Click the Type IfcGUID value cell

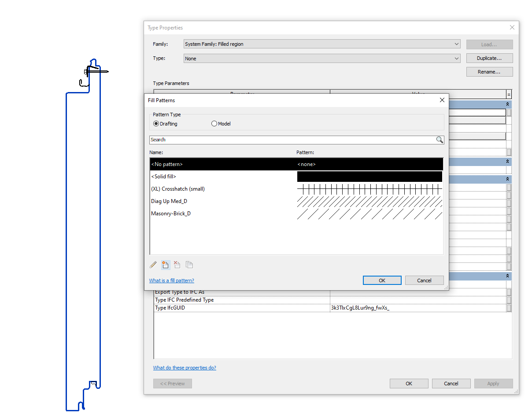tap(417, 308)
